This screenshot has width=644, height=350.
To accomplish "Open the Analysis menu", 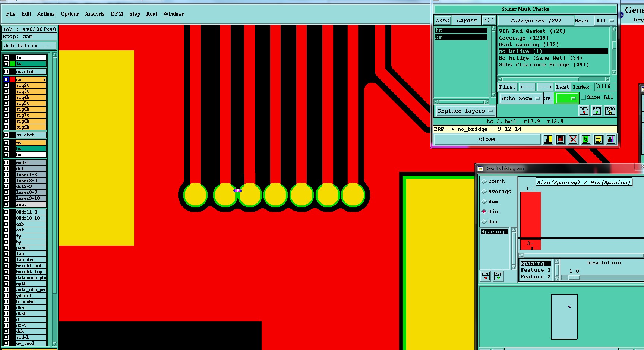I will 95,14.
